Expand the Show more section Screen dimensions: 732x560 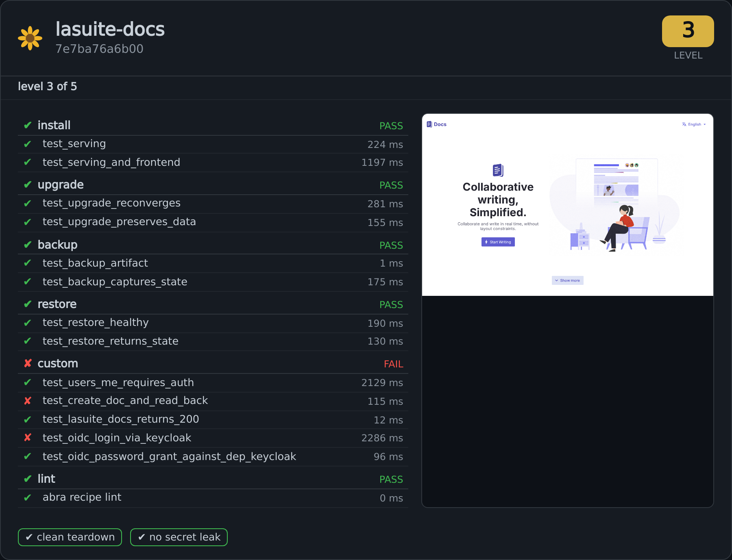click(x=568, y=280)
